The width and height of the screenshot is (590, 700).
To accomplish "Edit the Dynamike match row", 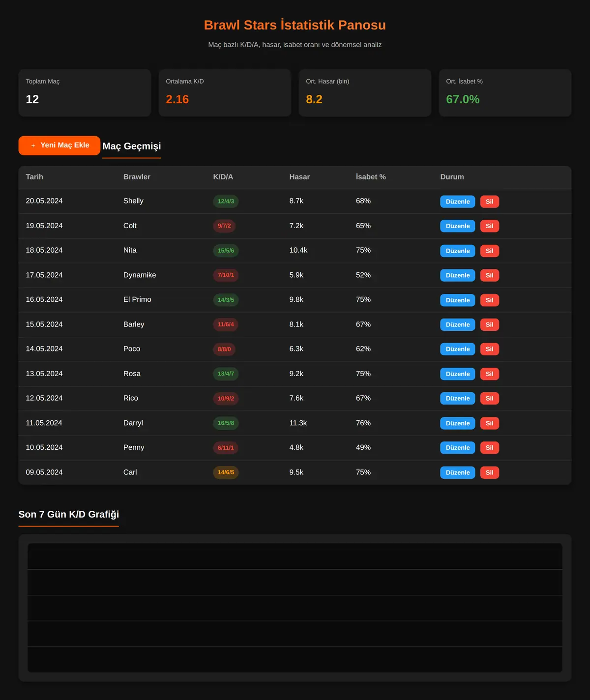I will coord(458,275).
